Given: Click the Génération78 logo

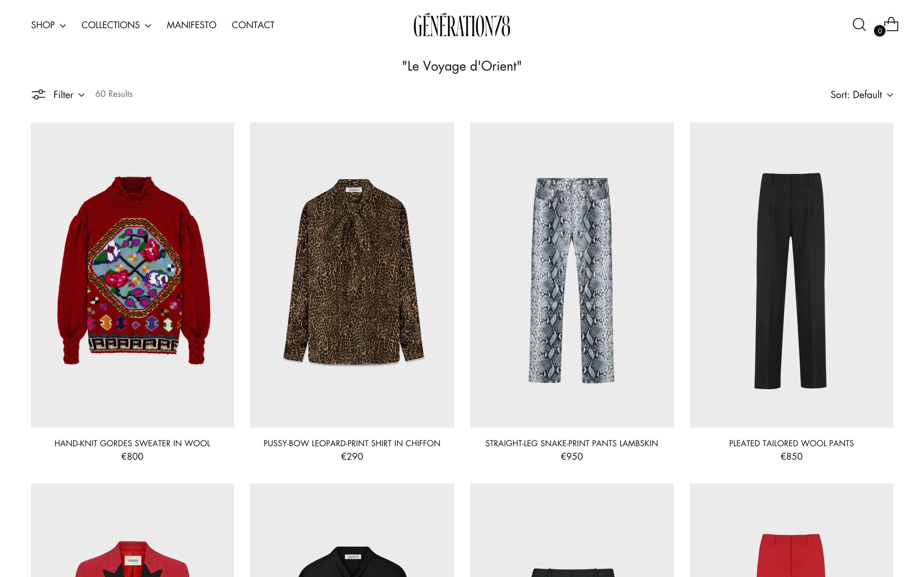Looking at the screenshot, I should (x=462, y=25).
